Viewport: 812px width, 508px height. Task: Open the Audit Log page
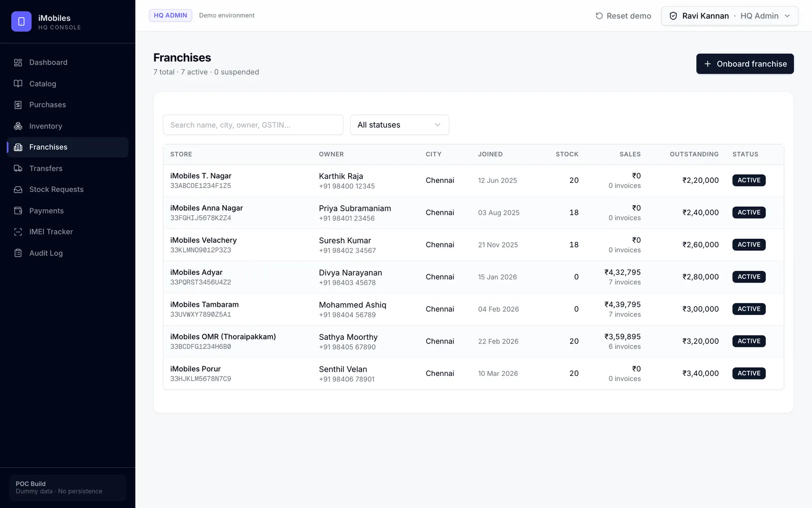[68, 253]
